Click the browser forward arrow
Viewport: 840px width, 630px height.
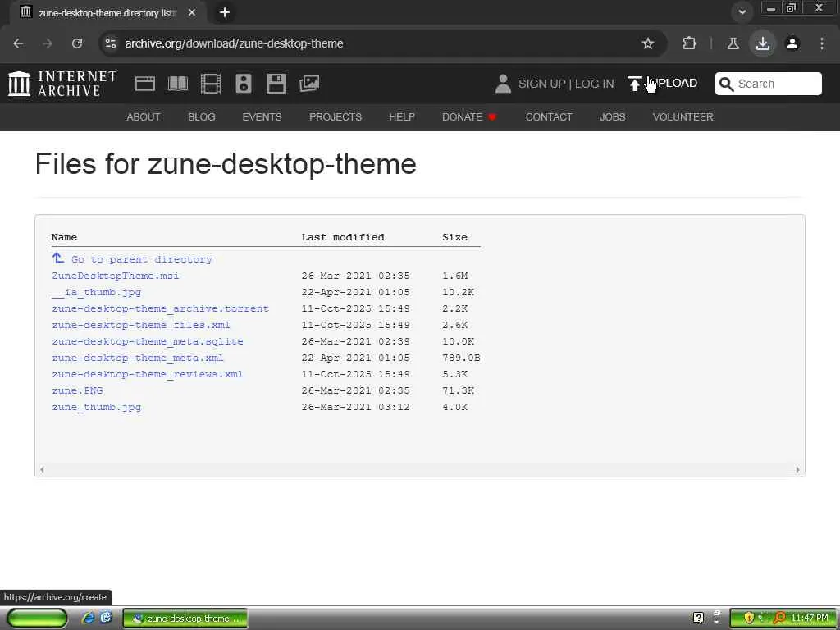coord(48,43)
